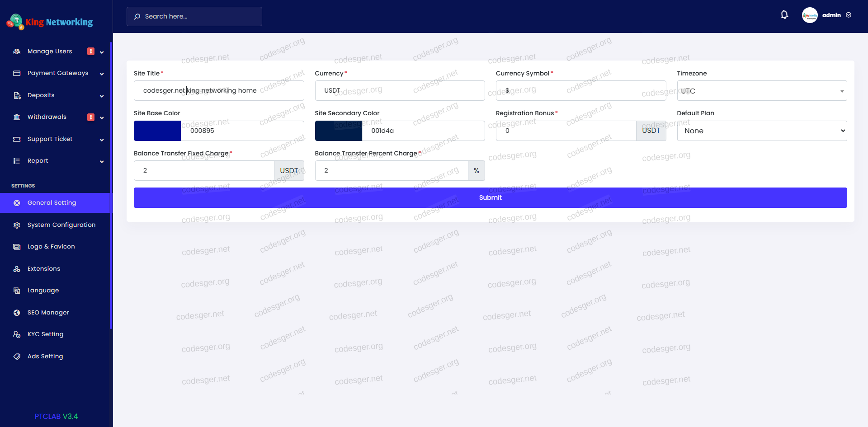This screenshot has height=427, width=868.
Task: Click the Ads Setting tag icon
Action: pyautogui.click(x=17, y=357)
